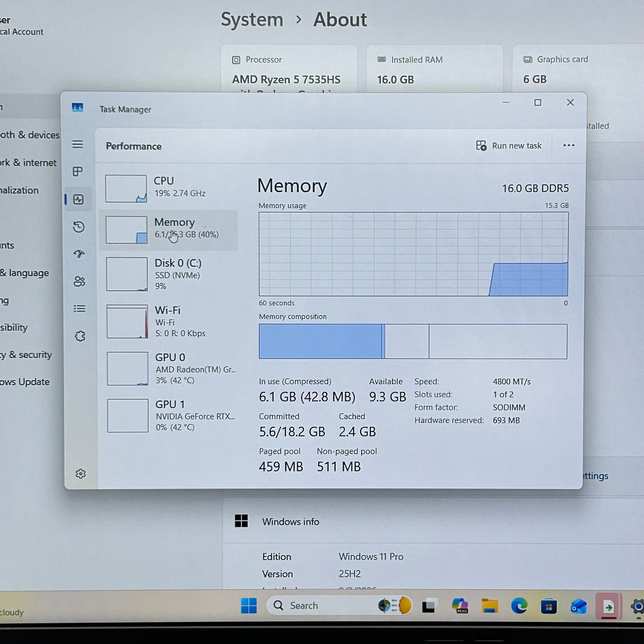Open the three-dot more options menu

click(569, 145)
